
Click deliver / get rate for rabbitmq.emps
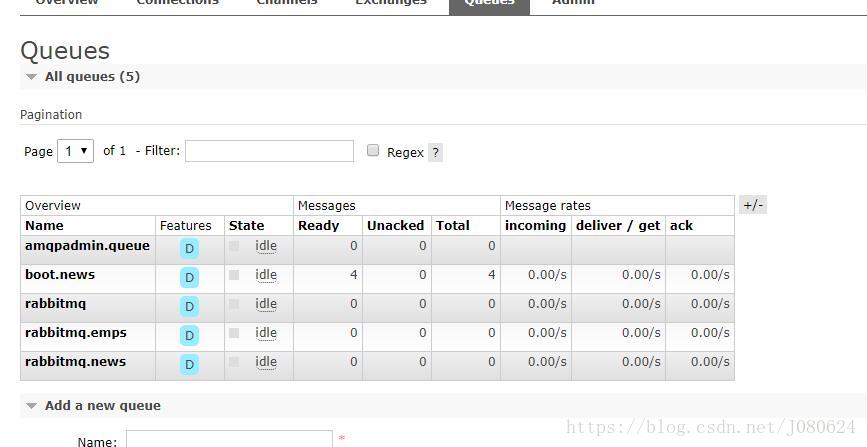tap(641, 332)
